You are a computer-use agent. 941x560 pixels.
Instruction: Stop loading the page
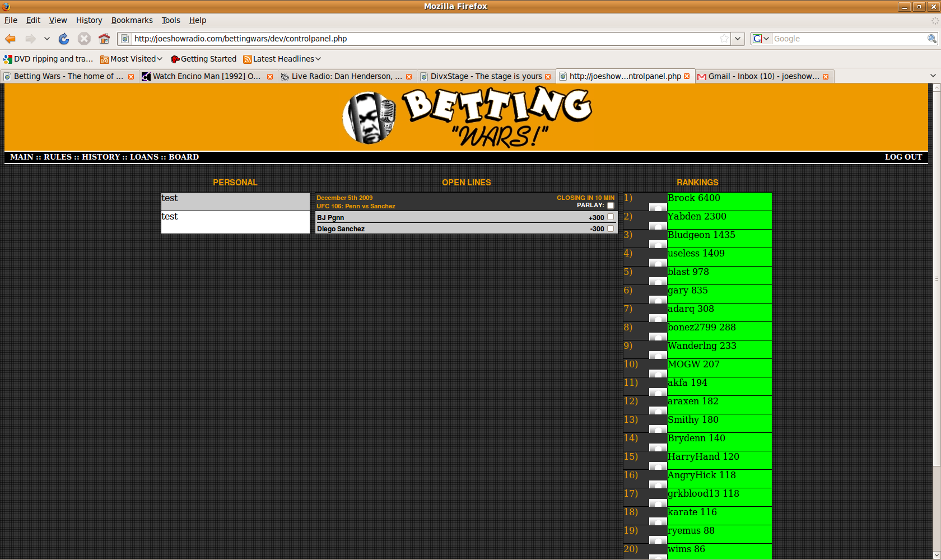(84, 39)
